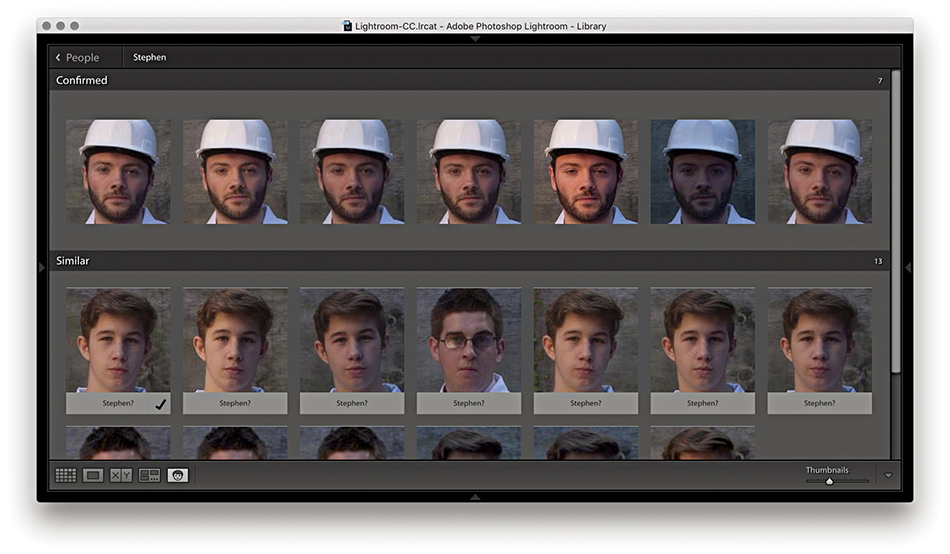
Task: Click the back arrow next to People
Action: [58, 58]
